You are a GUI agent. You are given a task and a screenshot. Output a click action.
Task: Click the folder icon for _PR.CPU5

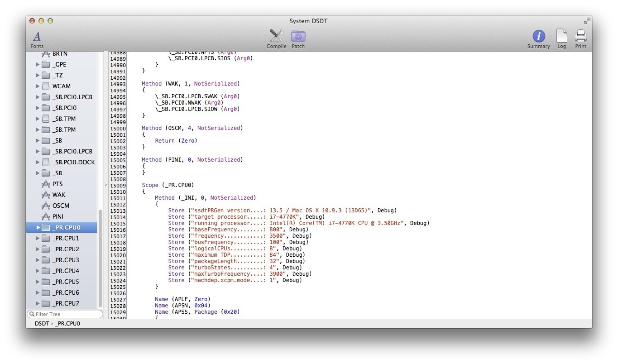(45, 282)
